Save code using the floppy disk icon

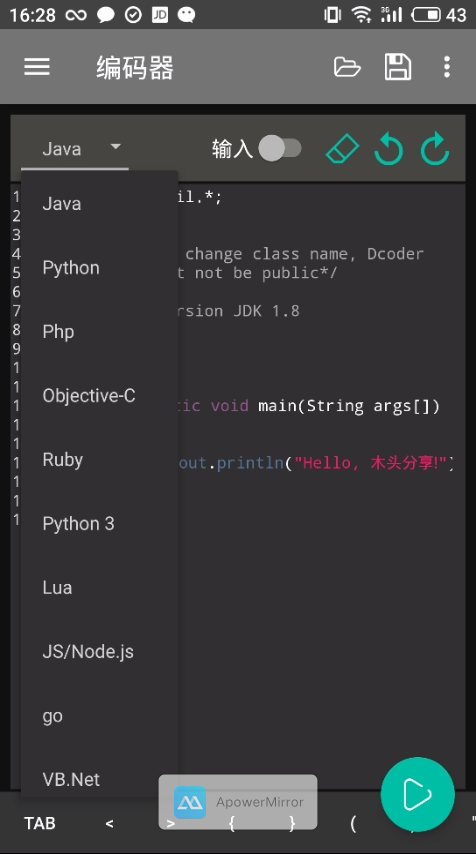(398, 67)
